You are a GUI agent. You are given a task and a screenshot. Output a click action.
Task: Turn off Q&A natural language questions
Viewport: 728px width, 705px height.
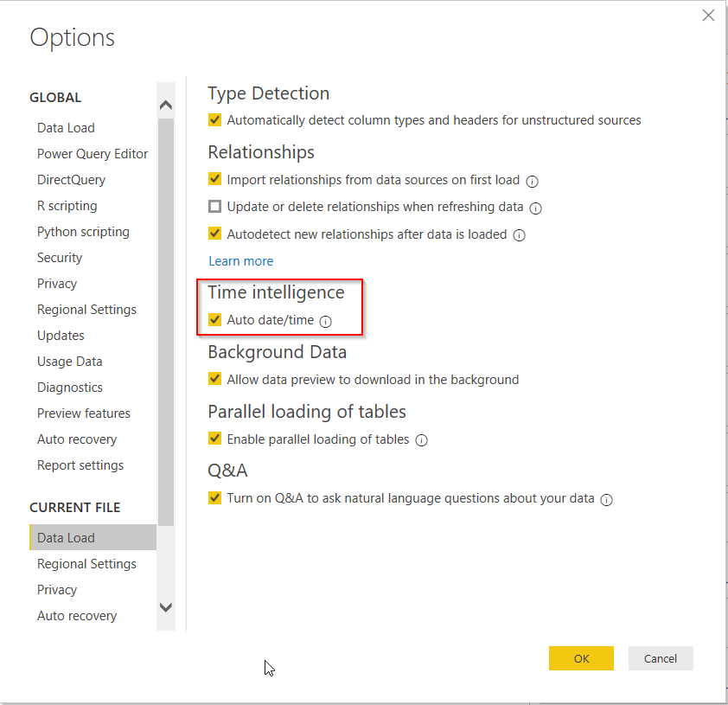coord(214,499)
